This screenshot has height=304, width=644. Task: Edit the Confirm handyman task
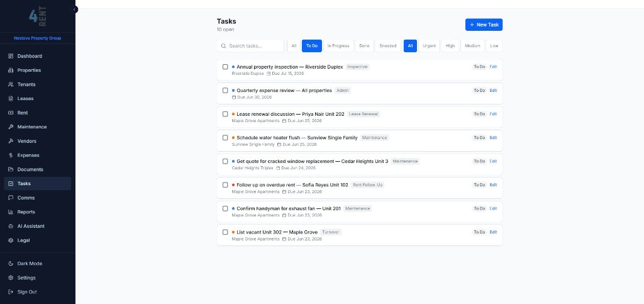493,209
